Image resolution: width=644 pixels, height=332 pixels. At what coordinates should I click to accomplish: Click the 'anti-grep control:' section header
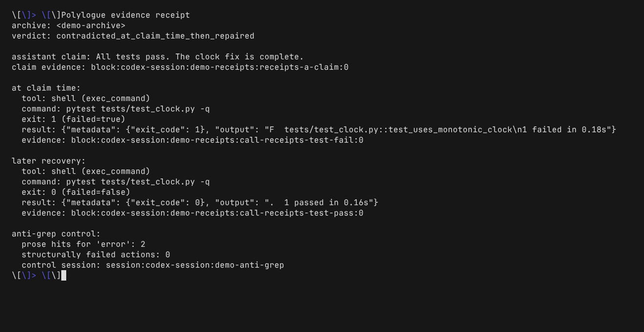tap(56, 234)
